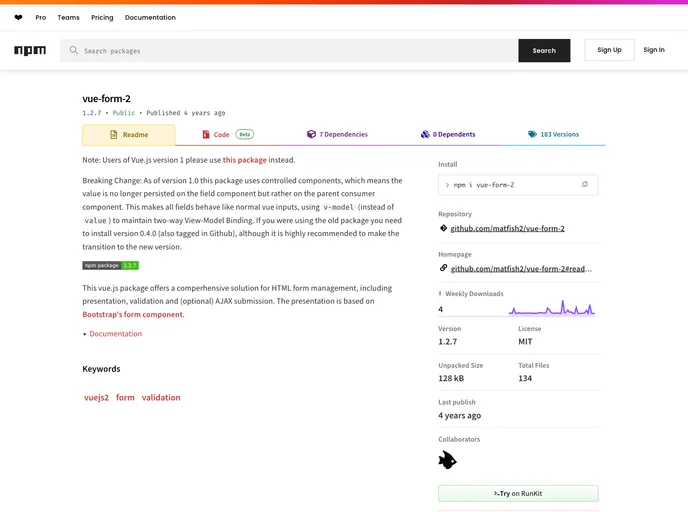Open Documentation in top navigation
688x512 pixels.
(x=150, y=18)
